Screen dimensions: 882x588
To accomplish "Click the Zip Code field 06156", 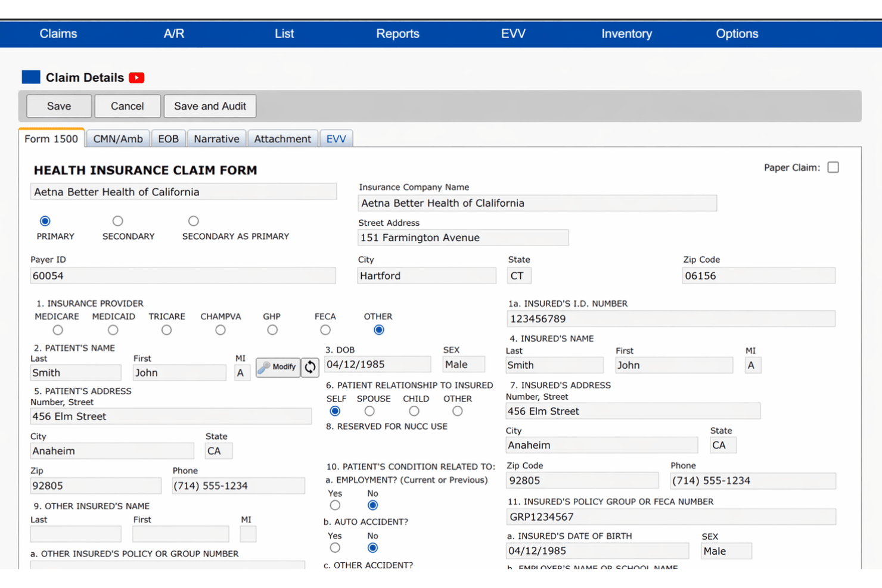I will (759, 276).
